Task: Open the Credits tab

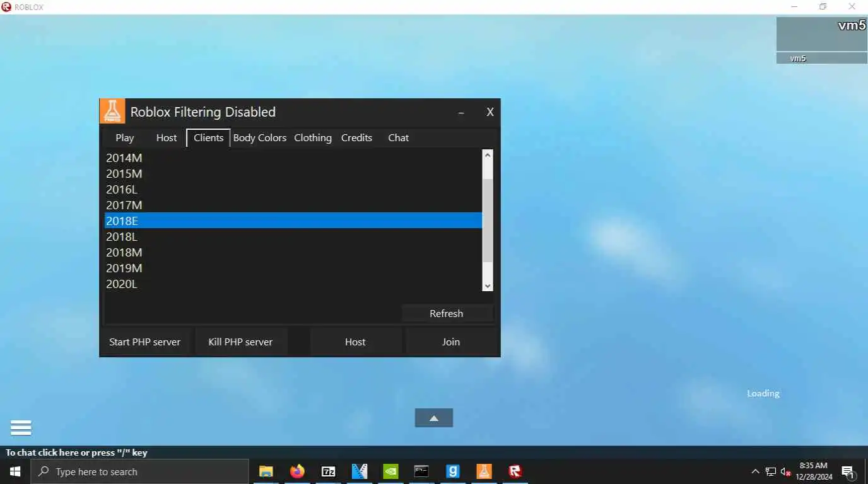Action: (356, 137)
